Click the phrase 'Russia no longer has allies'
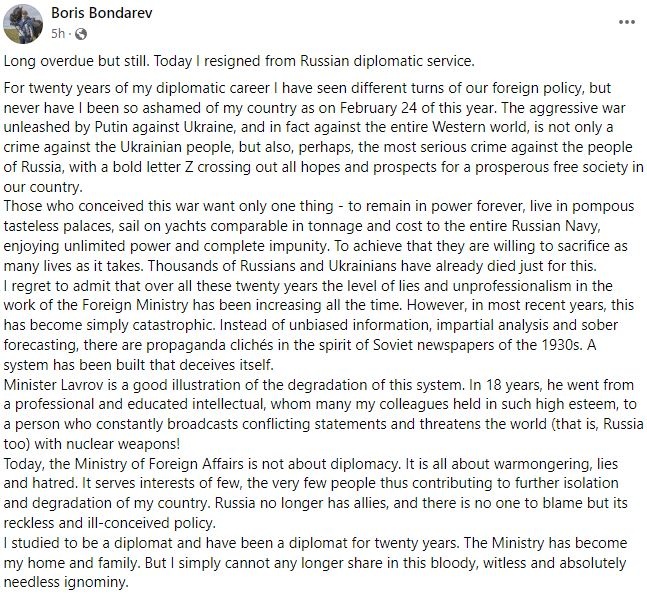 tap(302, 504)
